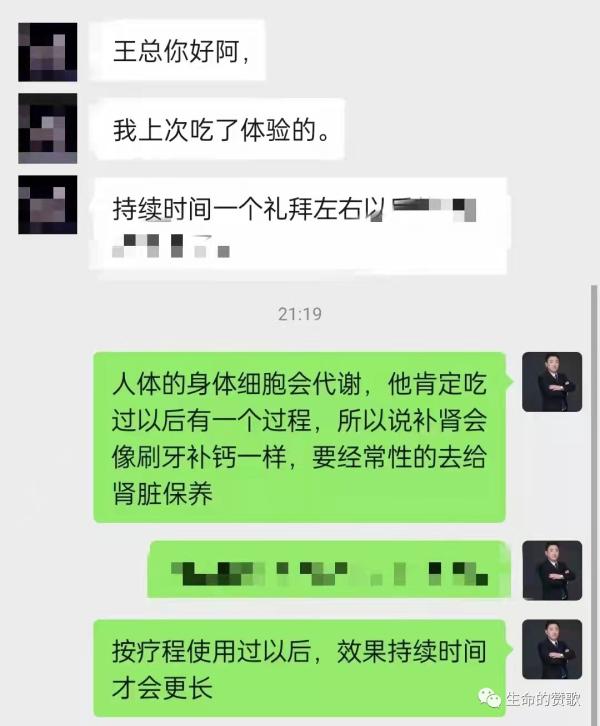Image resolution: width=600 pixels, height=726 pixels.
Task: Tap the words "才会更长" in the last message
Action: pos(162,688)
